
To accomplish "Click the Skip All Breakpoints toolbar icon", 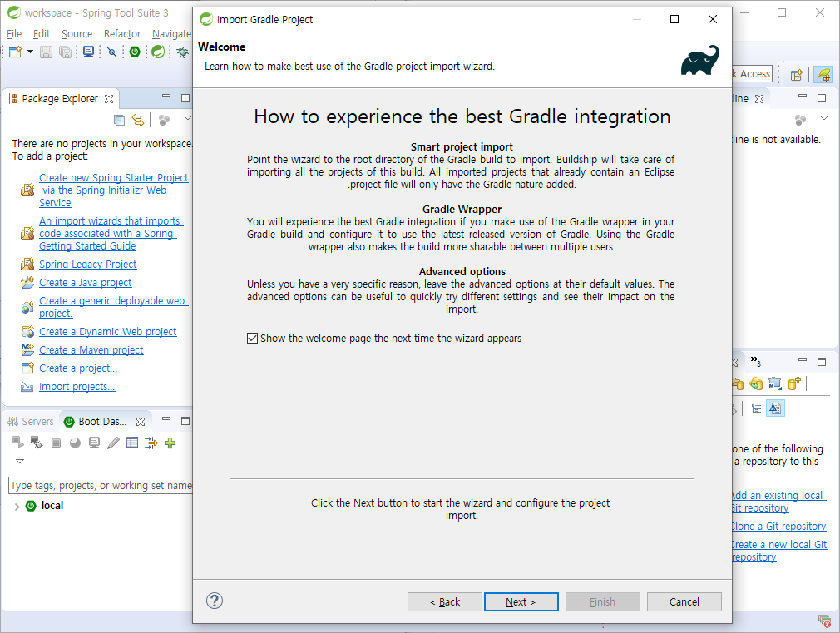I will [x=111, y=52].
